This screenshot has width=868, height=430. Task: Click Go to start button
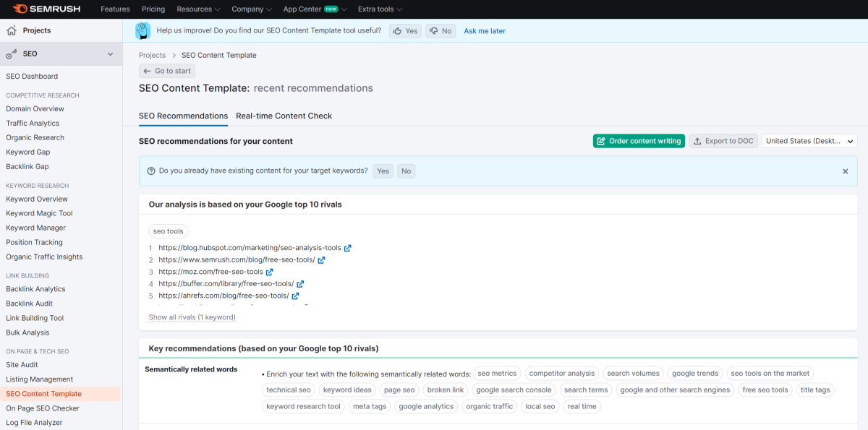[x=167, y=71]
